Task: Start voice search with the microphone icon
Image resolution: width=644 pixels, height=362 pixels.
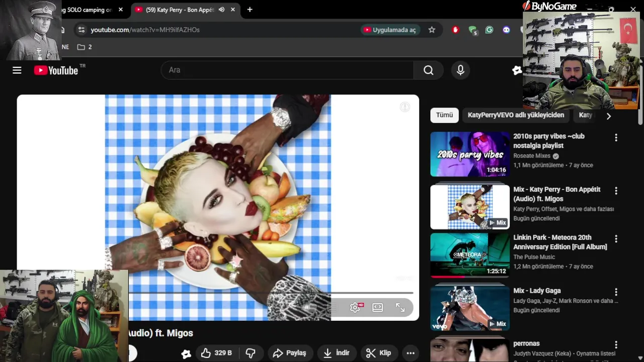Action: 460,70
